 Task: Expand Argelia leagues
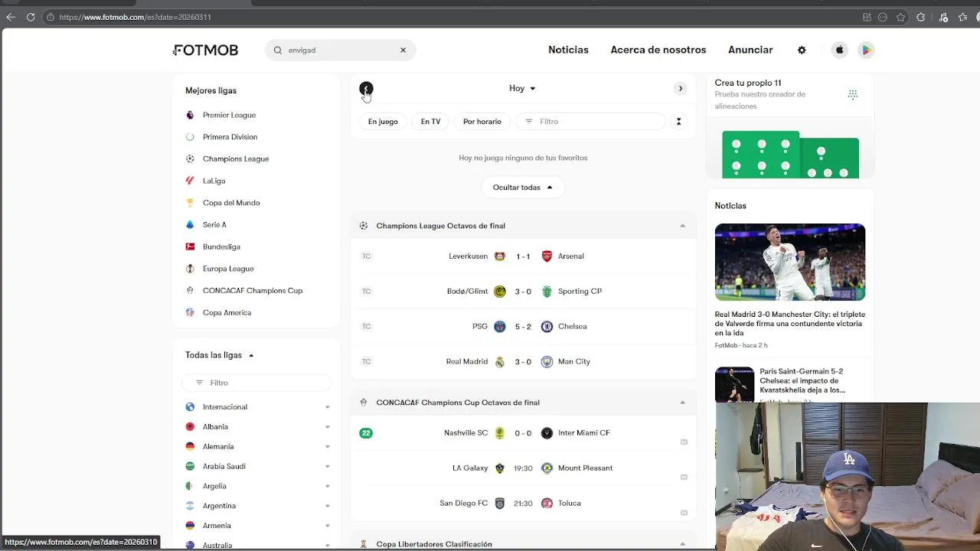pos(327,486)
